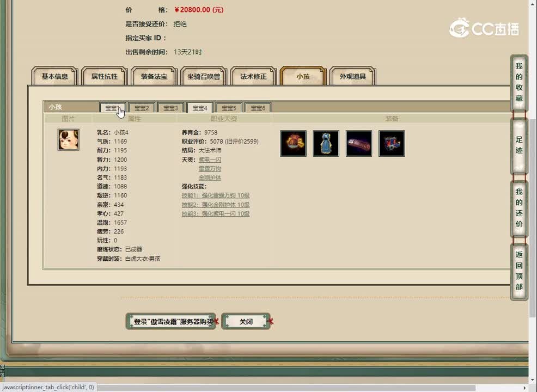Switch to the 宝宝2 sub-tab

pyautogui.click(x=142, y=108)
